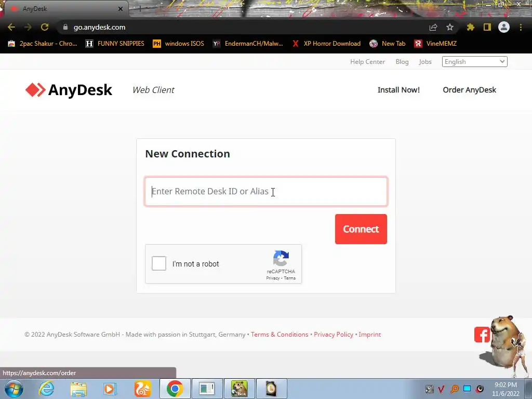Image resolution: width=532 pixels, height=399 pixels.
Task: Open Windows Explorer folder in taskbar
Action: [x=78, y=389]
